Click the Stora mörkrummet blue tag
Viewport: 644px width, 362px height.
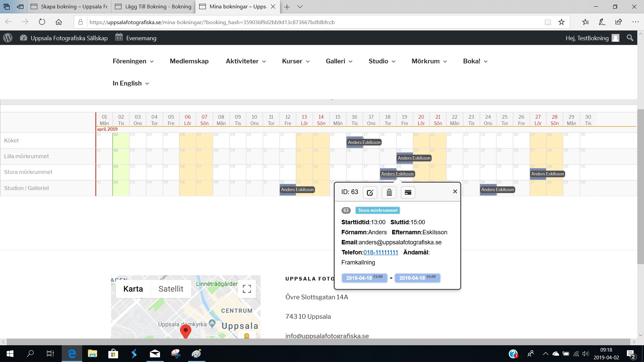[378, 210]
